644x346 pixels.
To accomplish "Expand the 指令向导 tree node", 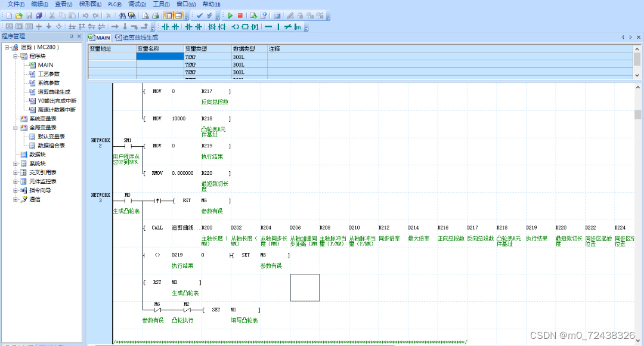I will 16,191.
